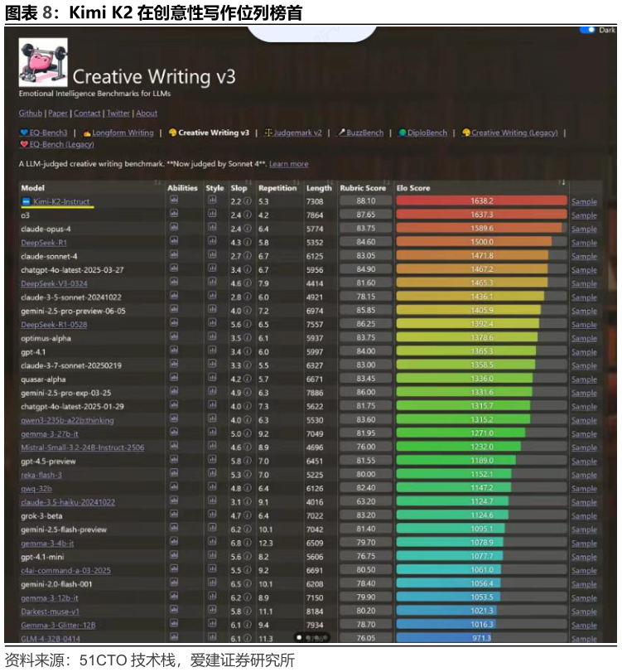
Task: Click the Slop info icon for claude-sonnet-4
Action: coord(247,256)
